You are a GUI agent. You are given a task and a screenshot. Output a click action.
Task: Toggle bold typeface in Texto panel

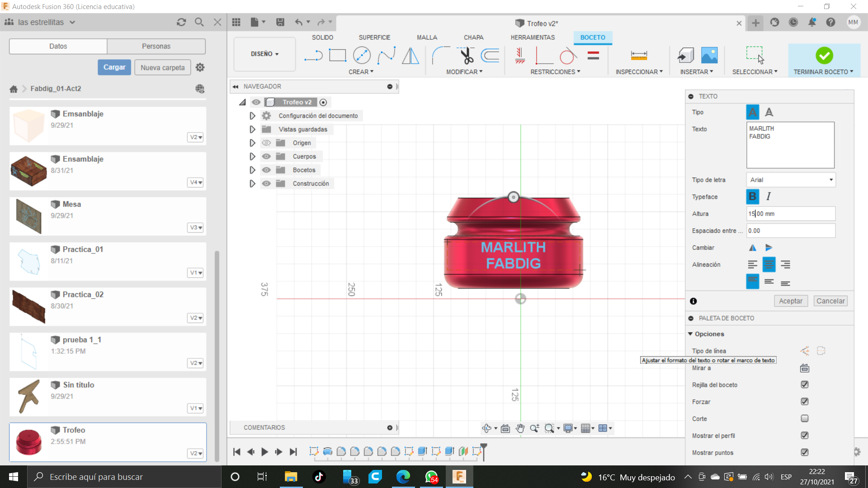(752, 197)
